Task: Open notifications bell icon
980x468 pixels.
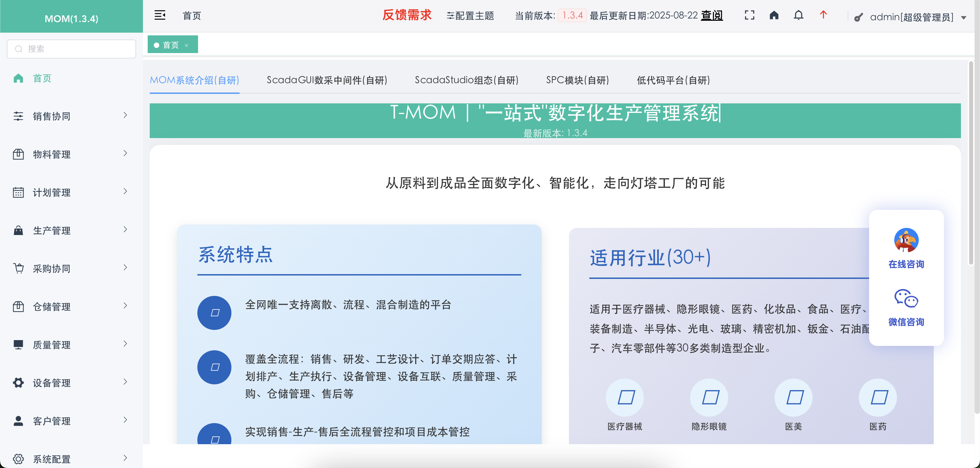Action: point(799,15)
